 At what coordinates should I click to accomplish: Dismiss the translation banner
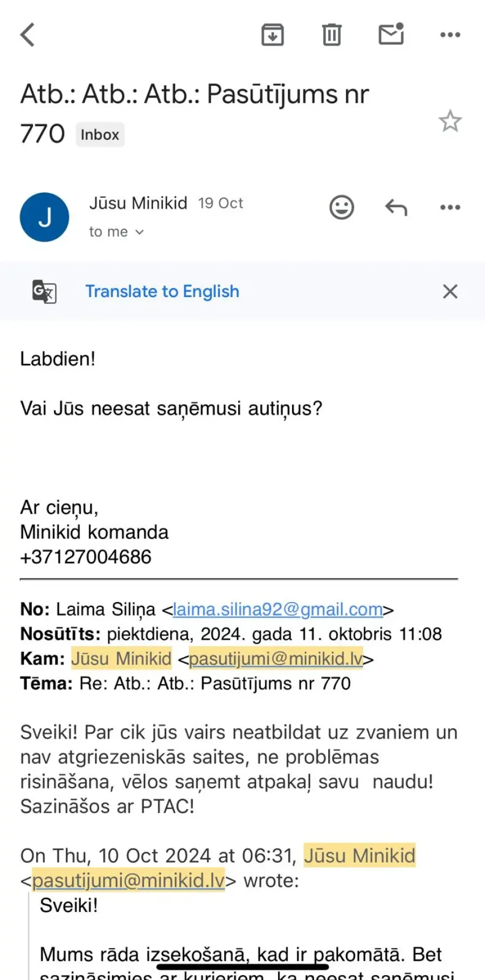[450, 292]
